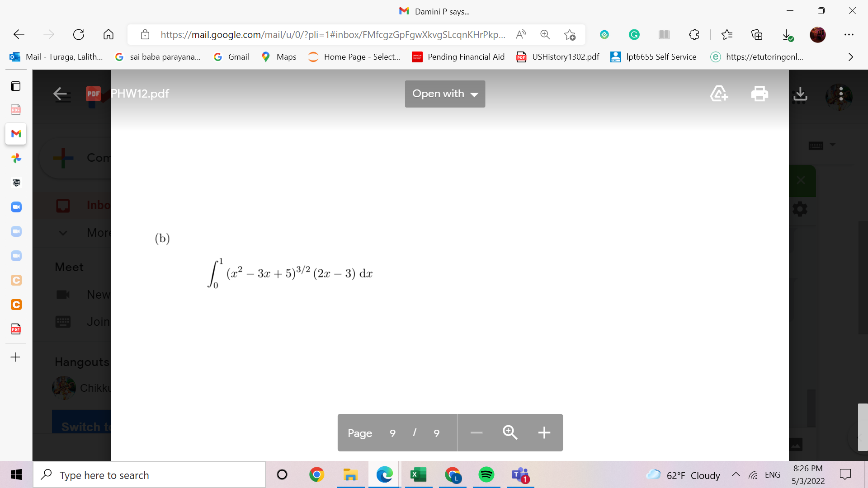Select the Google Photos icon in the sidebar

point(16,158)
